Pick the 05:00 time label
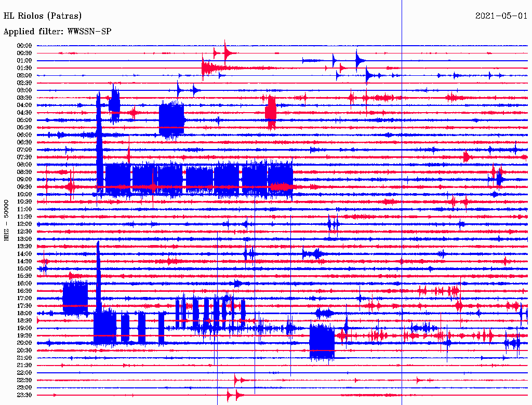The width and height of the screenshot is (532, 405). point(24,120)
